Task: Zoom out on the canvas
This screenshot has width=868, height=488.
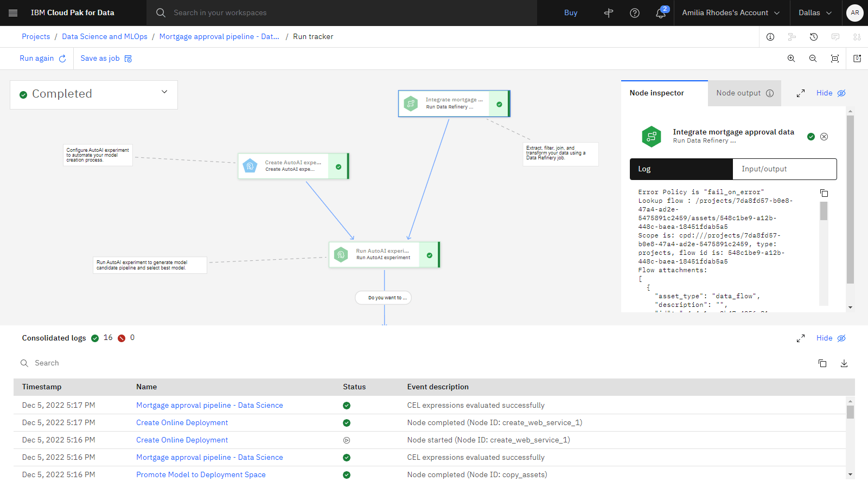Action: click(x=813, y=59)
